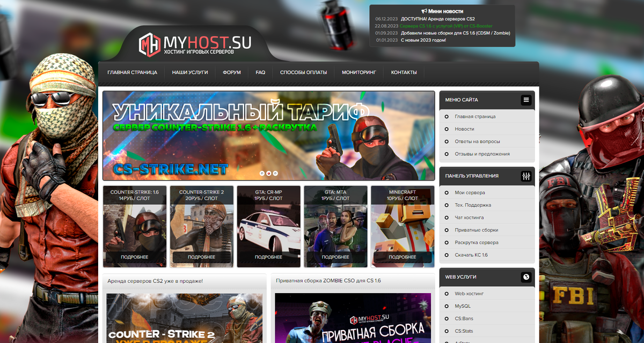The image size is (644, 343).
Task: Click the МЕНЮ САЙТА panel heading
Action: click(462, 100)
